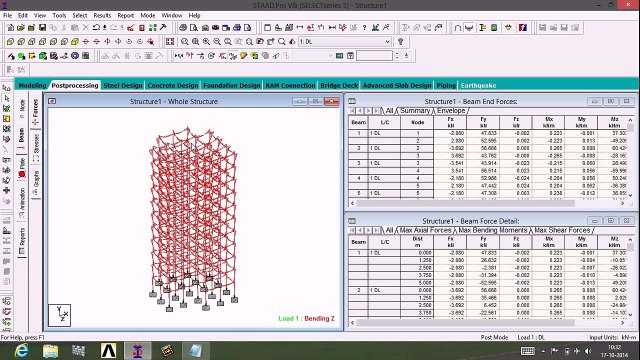
Task: Open the Edit menu
Action: 22,16
